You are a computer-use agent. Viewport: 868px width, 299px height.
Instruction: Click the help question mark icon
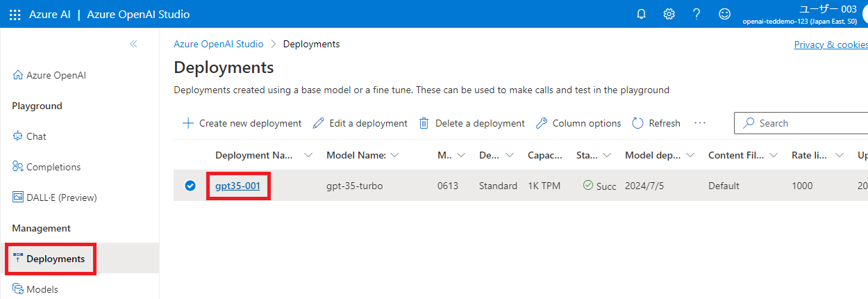pyautogui.click(x=696, y=14)
